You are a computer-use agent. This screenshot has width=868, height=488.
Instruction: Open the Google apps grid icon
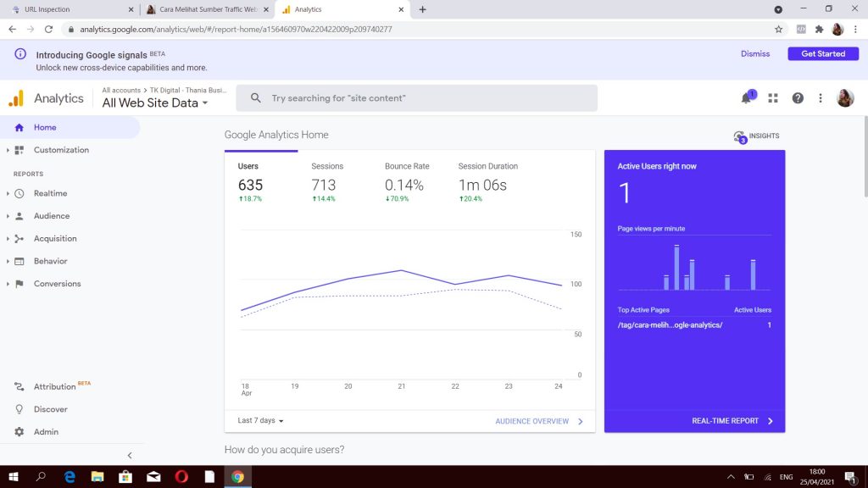click(x=773, y=98)
